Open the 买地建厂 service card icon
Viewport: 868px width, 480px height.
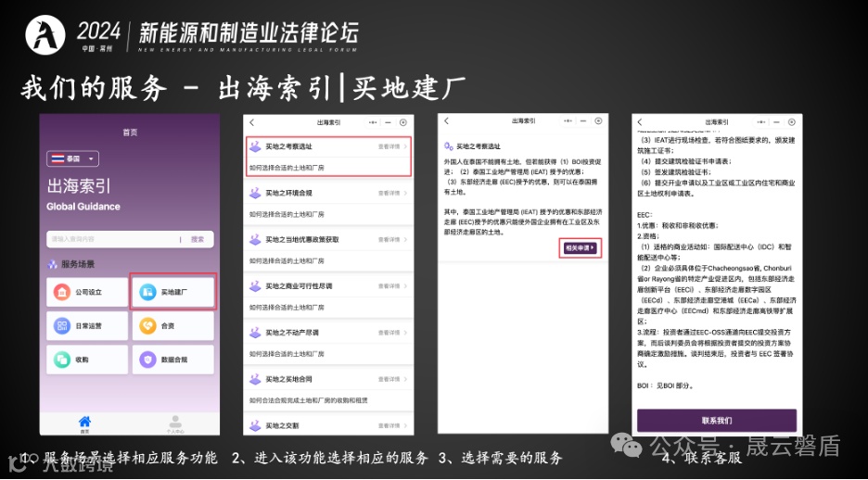click(147, 292)
